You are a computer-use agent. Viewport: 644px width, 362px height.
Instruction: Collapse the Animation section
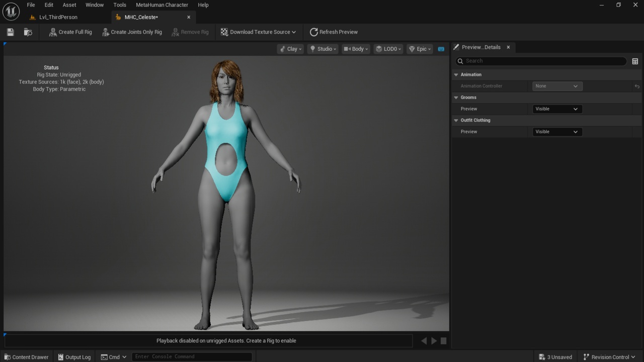[x=456, y=74]
